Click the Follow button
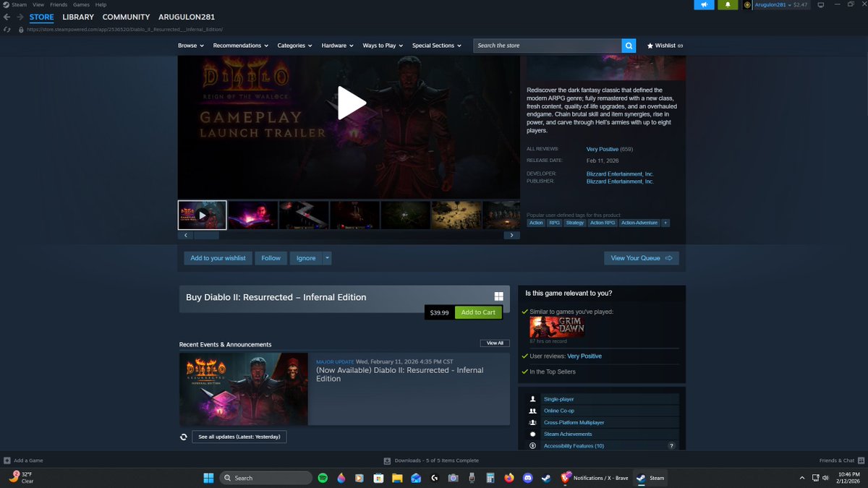868x488 pixels. (x=271, y=258)
